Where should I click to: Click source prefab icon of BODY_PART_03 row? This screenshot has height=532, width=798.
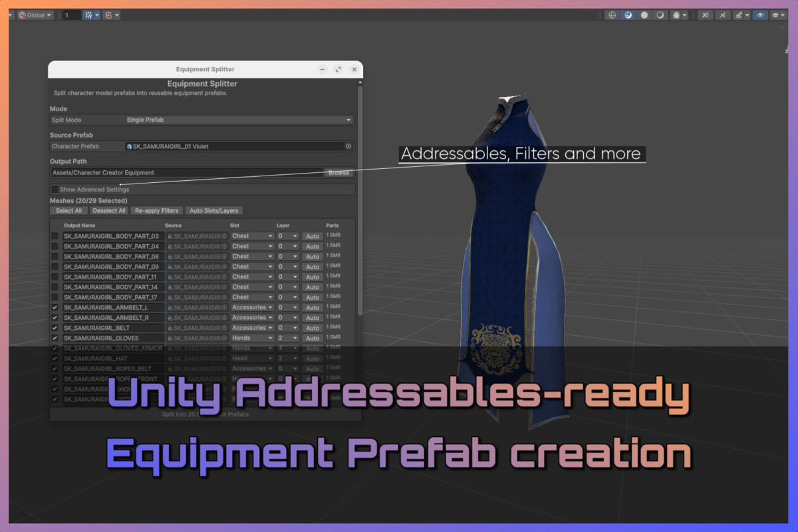pyautogui.click(x=170, y=236)
